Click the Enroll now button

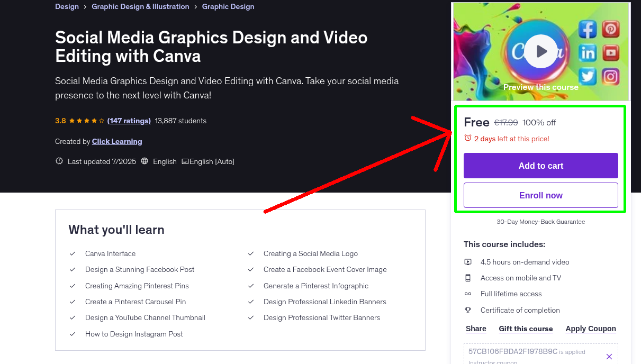[540, 195]
